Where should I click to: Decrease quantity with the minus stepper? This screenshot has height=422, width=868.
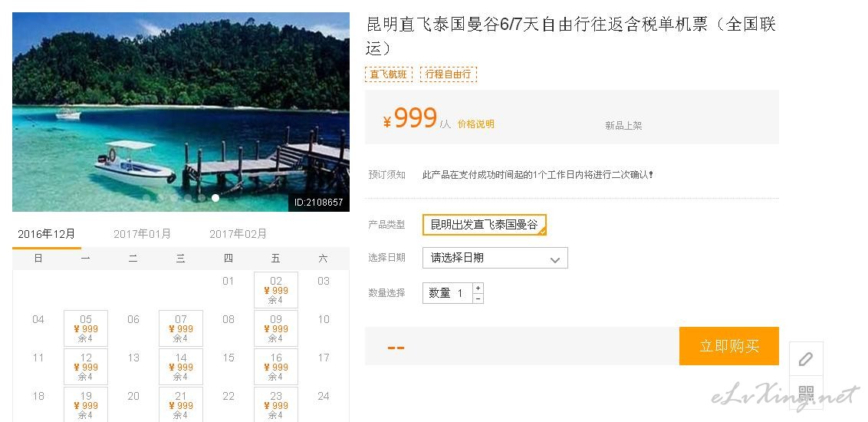pos(478,298)
